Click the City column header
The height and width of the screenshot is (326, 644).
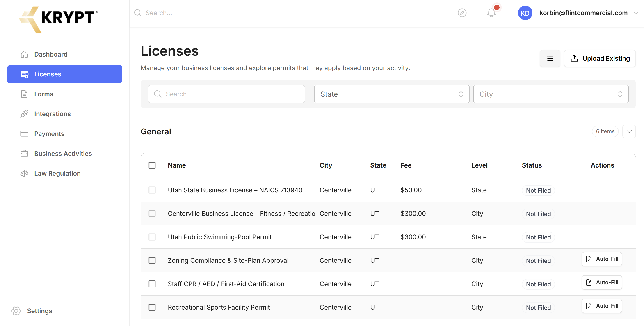click(x=326, y=165)
